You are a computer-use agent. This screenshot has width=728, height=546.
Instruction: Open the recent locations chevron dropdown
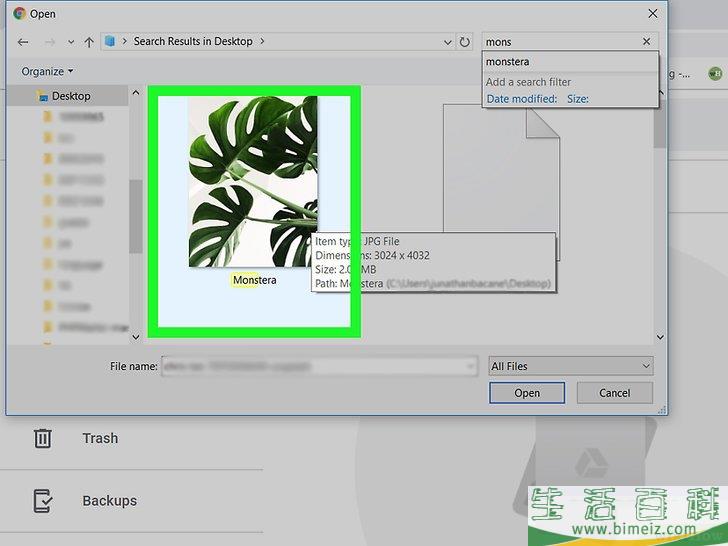(71, 42)
